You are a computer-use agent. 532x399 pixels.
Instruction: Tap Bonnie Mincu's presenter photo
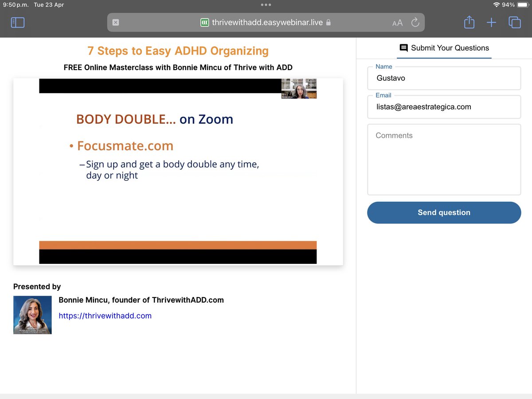32,315
